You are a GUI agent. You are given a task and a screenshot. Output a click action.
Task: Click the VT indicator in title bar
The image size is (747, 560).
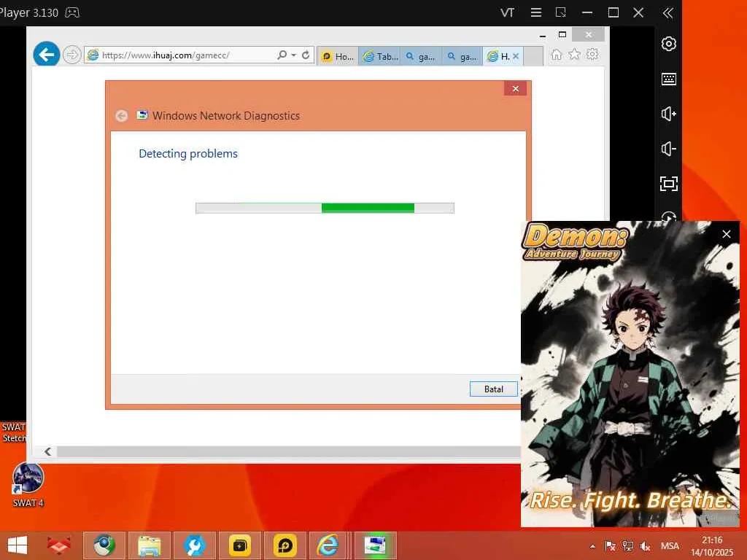(x=508, y=13)
